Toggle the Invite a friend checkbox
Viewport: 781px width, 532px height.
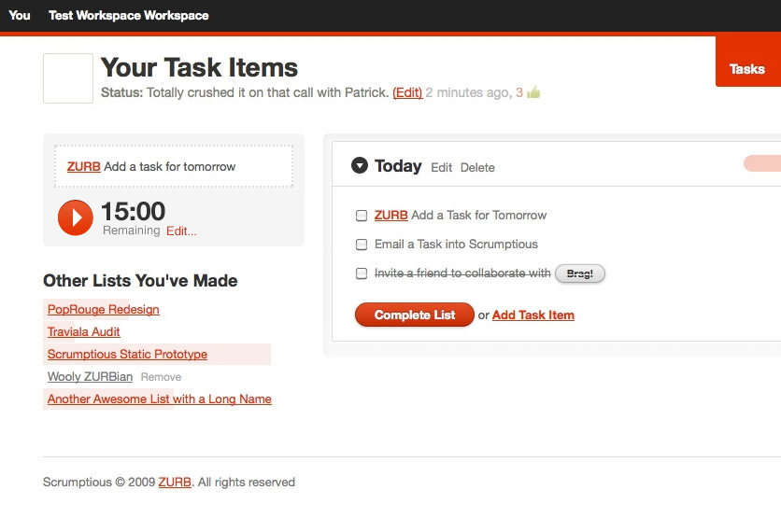pyautogui.click(x=362, y=273)
